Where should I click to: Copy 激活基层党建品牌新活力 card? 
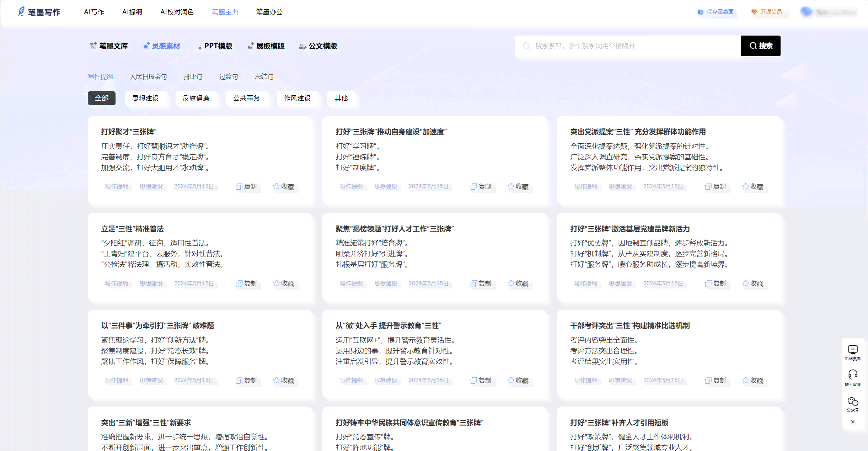pos(716,283)
